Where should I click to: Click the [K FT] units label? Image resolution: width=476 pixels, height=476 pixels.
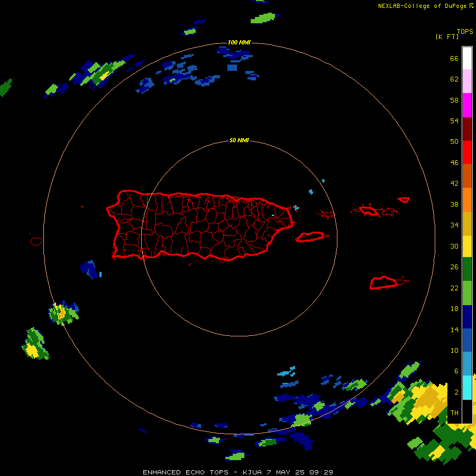click(x=447, y=36)
